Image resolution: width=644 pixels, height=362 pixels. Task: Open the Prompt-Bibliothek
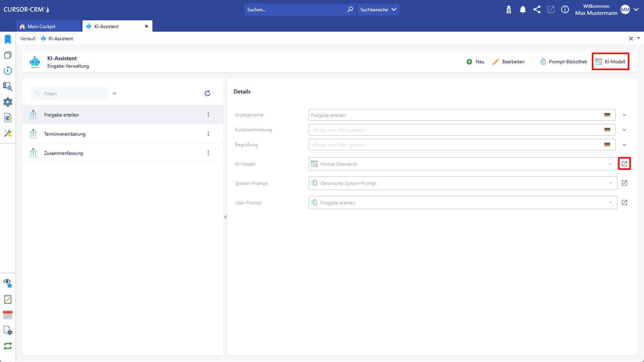563,62
